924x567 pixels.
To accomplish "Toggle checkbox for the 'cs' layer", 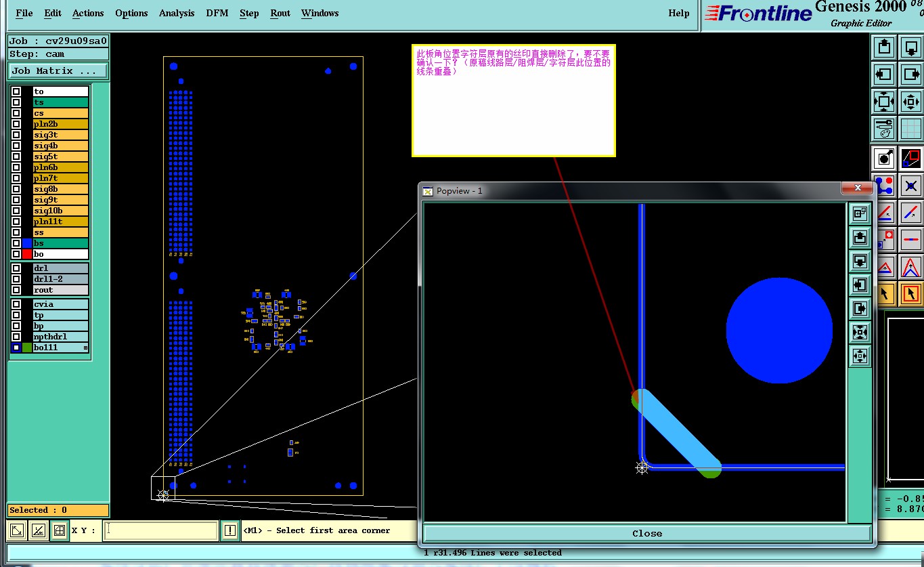I will coord(16,113).
